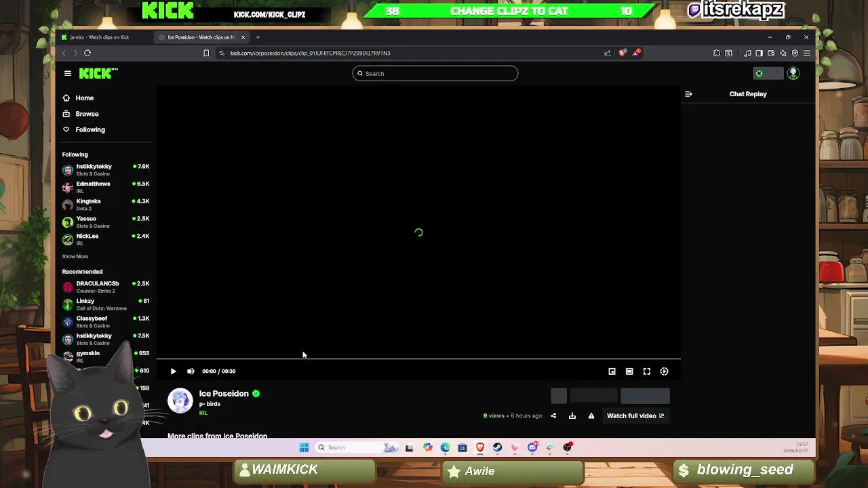Report the clip with warning triangle icon
Image resolution: width=868 pixels, height=488 pixels.
(591, 416)
